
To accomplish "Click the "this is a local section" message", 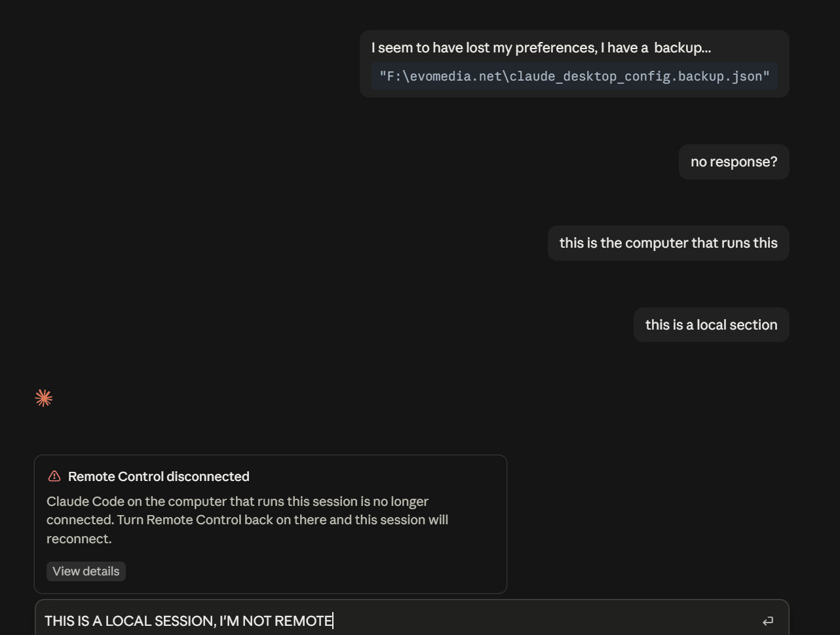I will click(x=711, y=325).
